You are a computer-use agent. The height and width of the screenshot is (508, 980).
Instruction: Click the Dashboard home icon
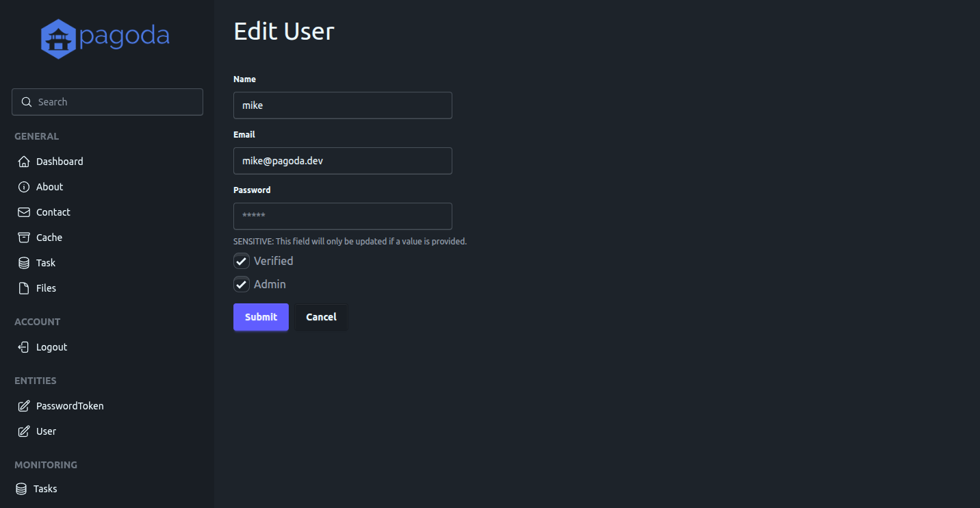pyautogui.click(x=24, y=162)
